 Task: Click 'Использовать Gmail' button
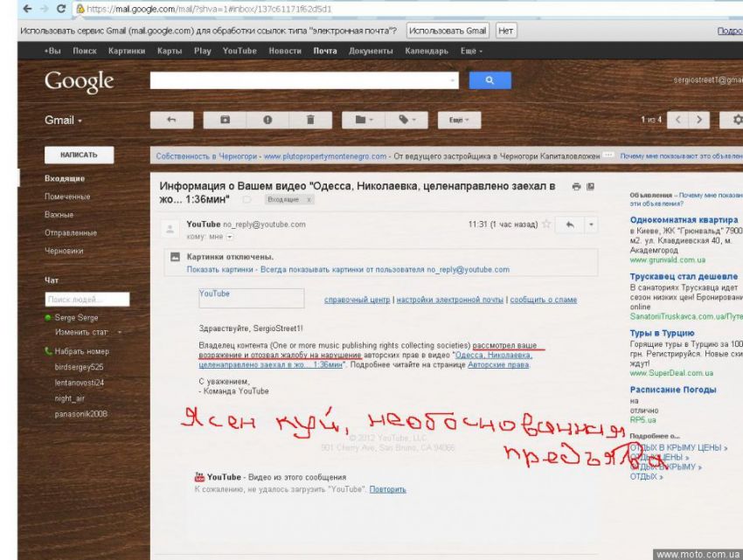tap(448, 31)
